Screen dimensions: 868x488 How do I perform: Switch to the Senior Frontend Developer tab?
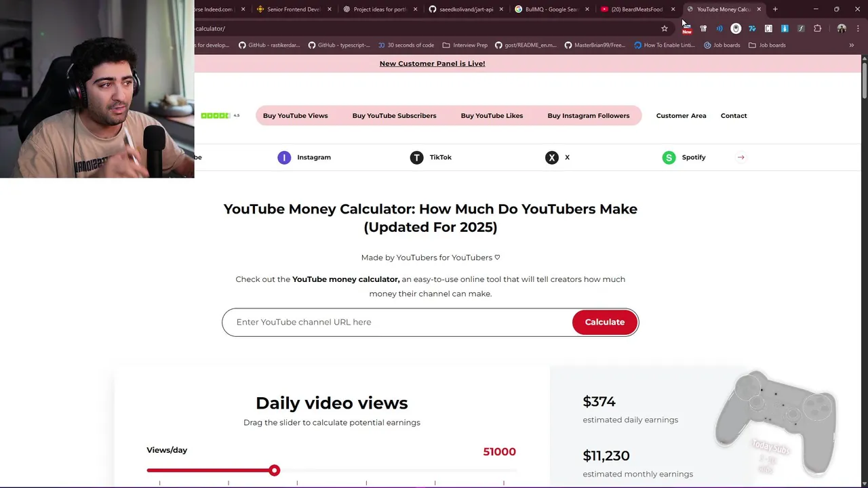coord(294,9)
